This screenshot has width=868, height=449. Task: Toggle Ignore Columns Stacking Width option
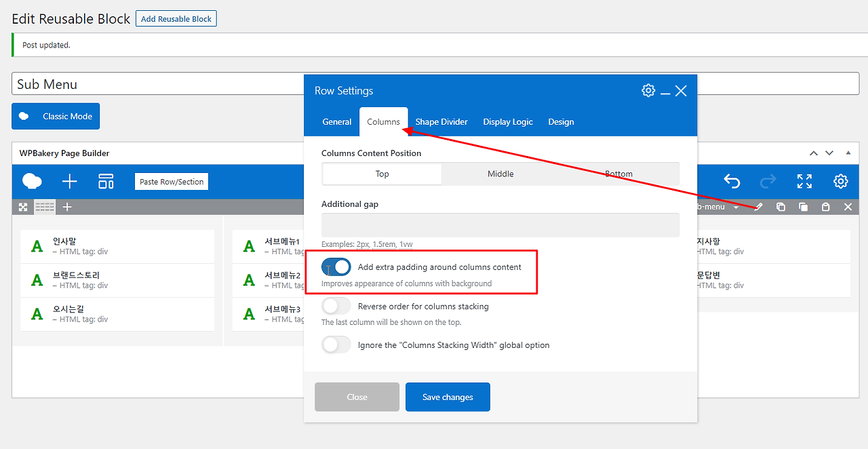tap(336, 345)
